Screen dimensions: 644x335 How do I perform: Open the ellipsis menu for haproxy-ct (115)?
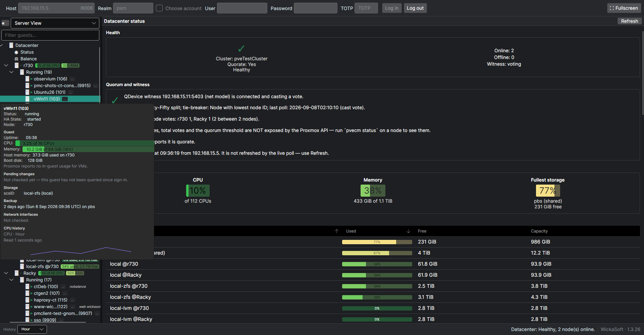coord(72,300)
